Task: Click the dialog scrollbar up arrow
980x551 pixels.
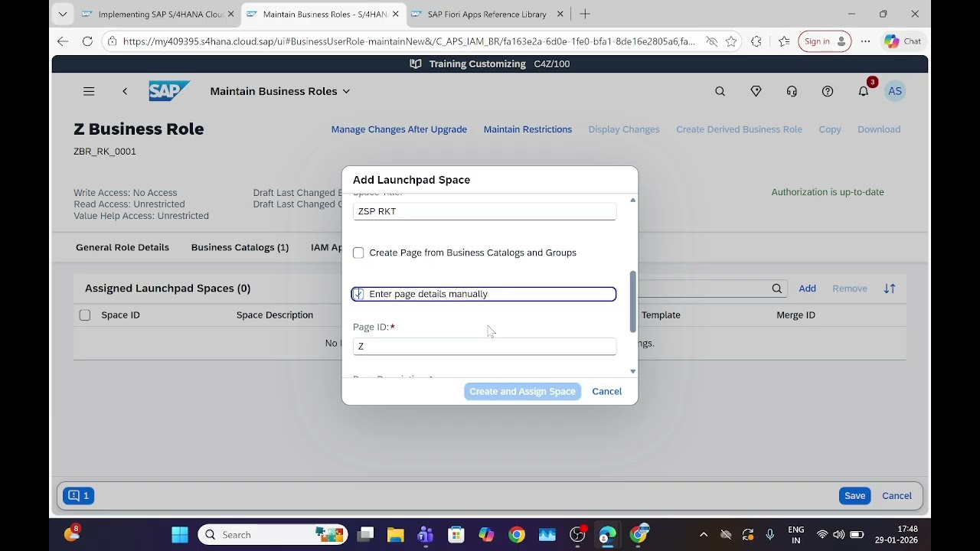Action: point(632,200)
